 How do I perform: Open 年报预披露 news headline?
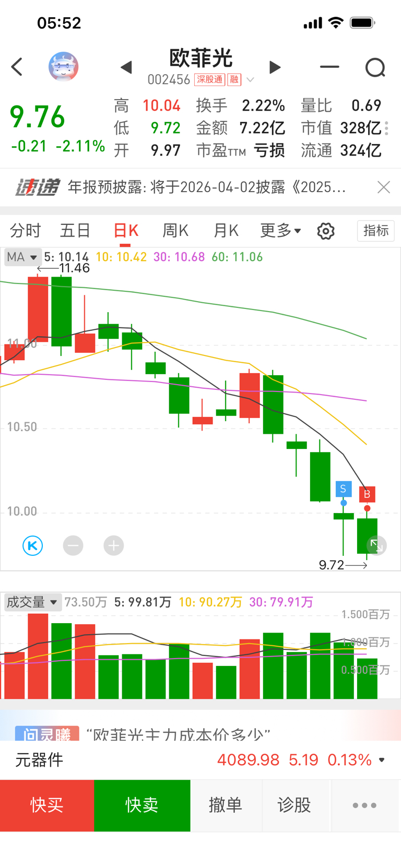(207, 187)
